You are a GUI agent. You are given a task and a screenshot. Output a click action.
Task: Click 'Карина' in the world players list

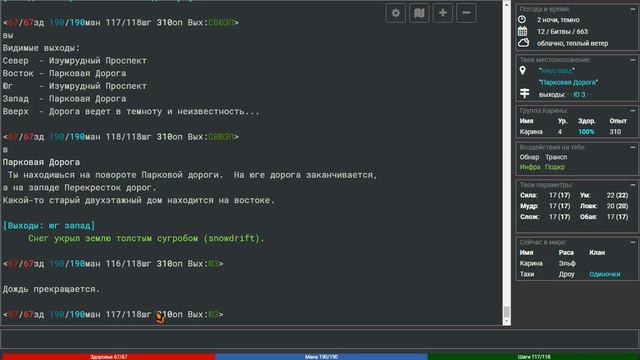tap(531, 264)
